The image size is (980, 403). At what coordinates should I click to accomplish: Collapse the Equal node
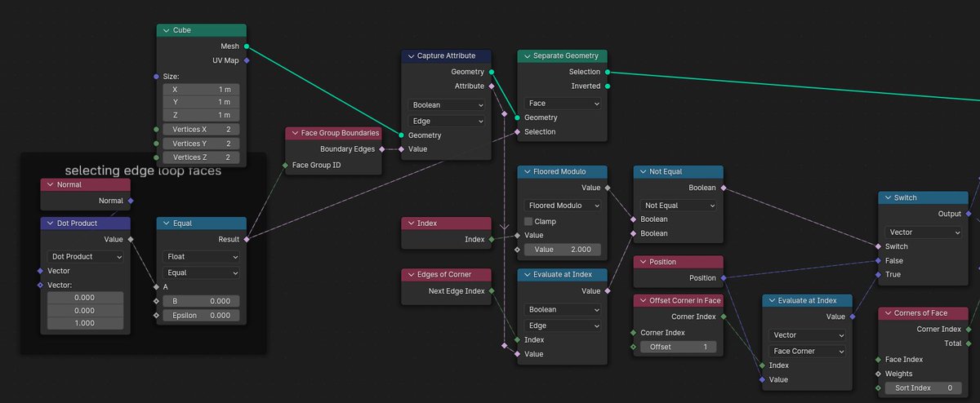(x=166, y=224)
